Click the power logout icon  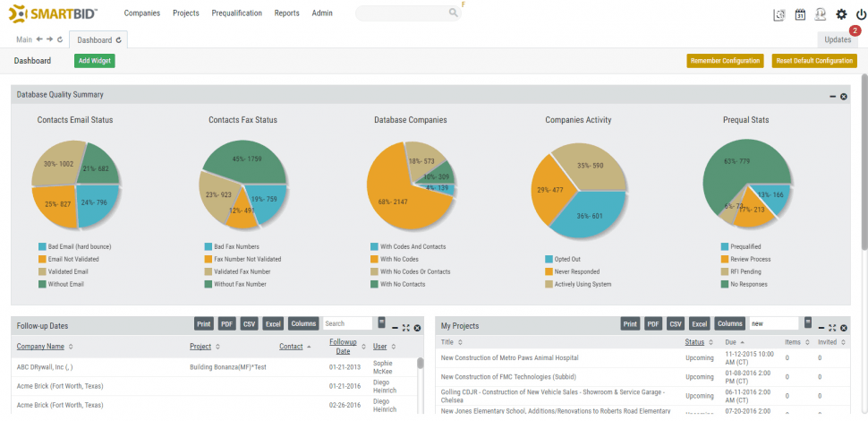861,14
